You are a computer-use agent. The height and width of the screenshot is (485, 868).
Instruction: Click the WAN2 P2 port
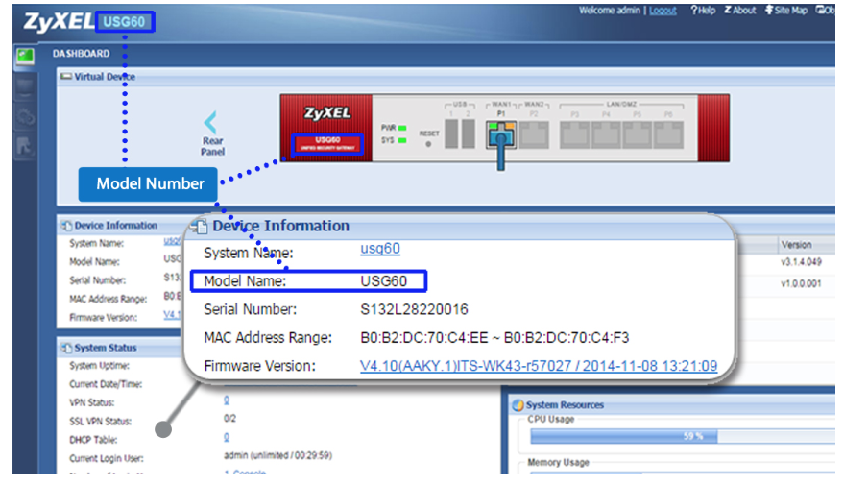(x=534, y=135)
